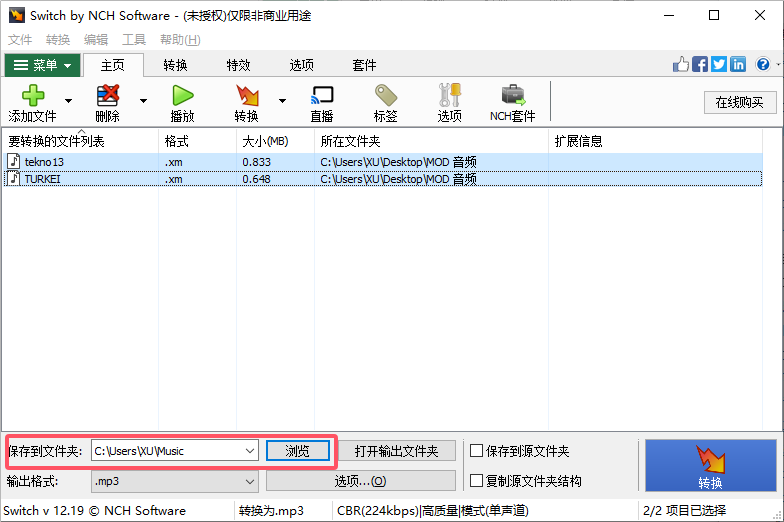Open the Edit (编辑) menu

point(96,40)
